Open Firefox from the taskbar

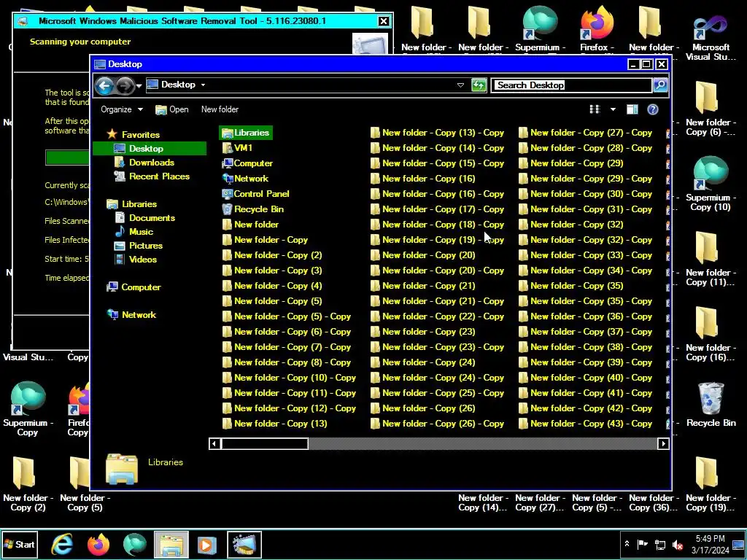[x=98, y=544]
